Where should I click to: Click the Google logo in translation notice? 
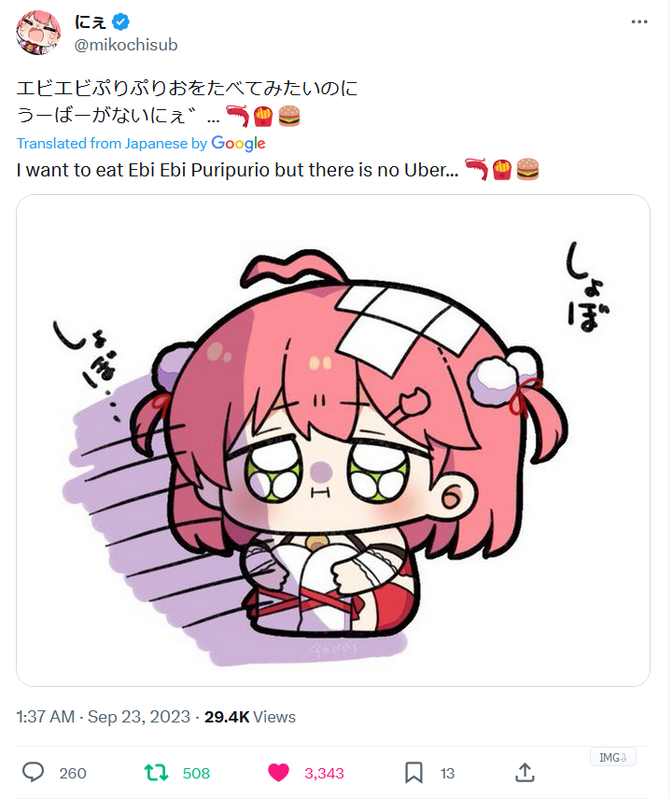pos(238,144)
